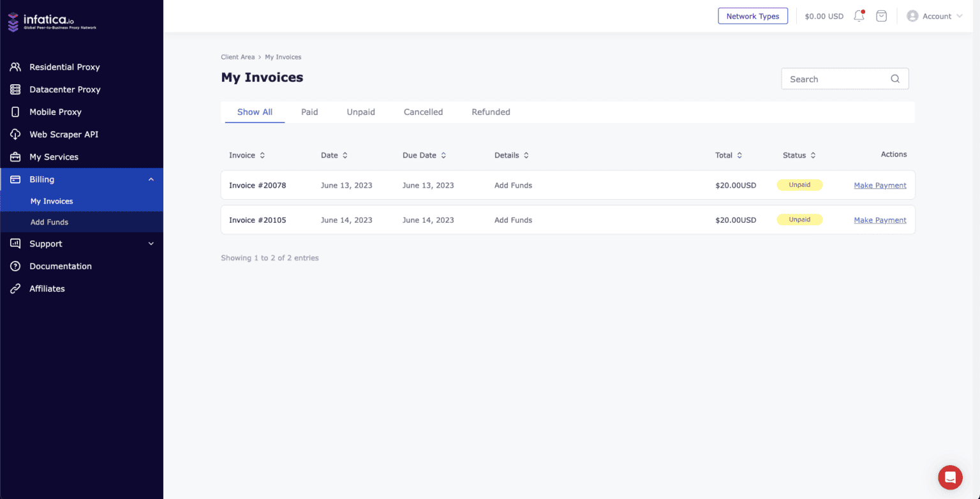Open the Documentation page
The image size is (980, 499).
(60, 266)
